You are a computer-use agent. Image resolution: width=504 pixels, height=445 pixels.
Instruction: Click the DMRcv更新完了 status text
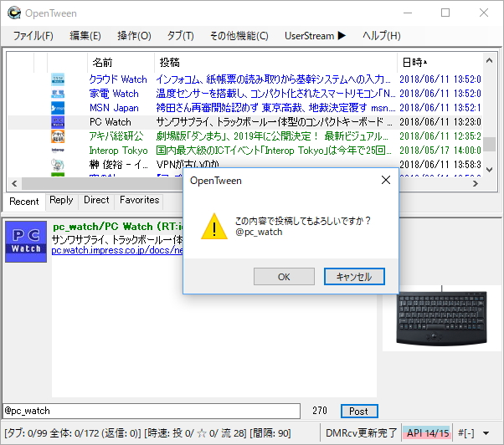tap(362, 433)
